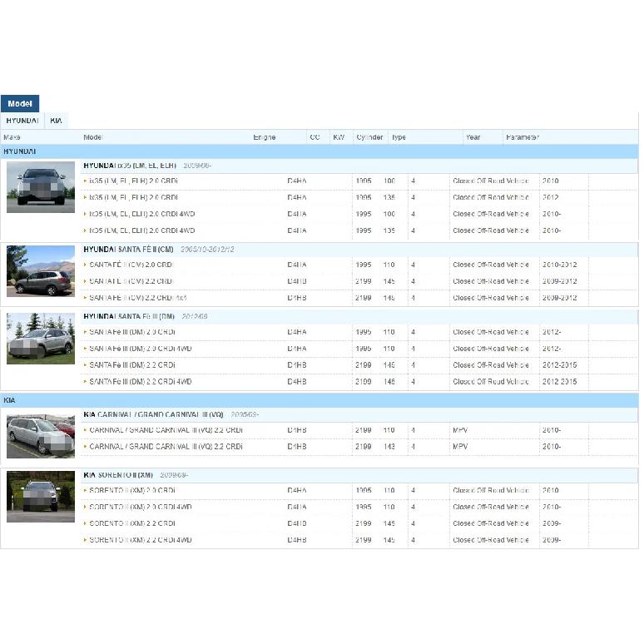Viewport: 644px width, 644px height.
Task: Click the Parameter column header
Action: point(523,137)
